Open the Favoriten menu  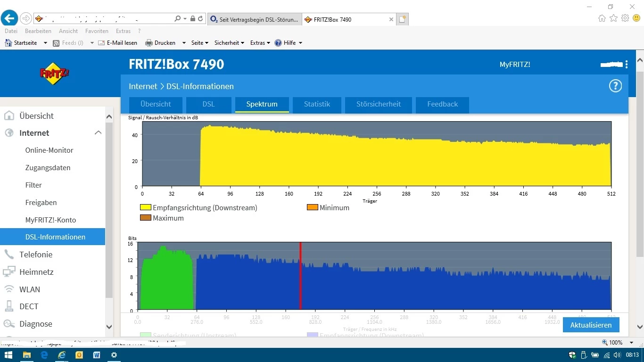[97, 31]
